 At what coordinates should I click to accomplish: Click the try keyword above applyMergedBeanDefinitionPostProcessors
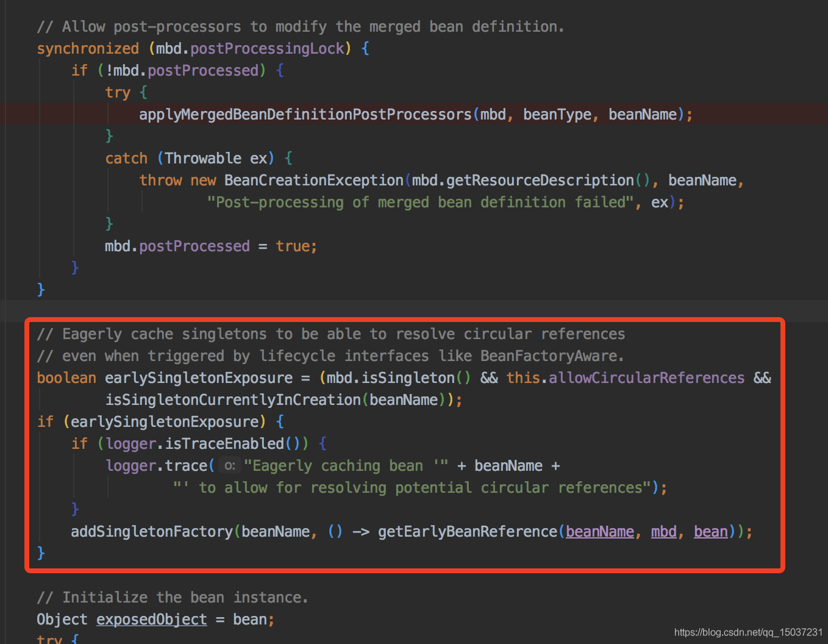[118, 93]
